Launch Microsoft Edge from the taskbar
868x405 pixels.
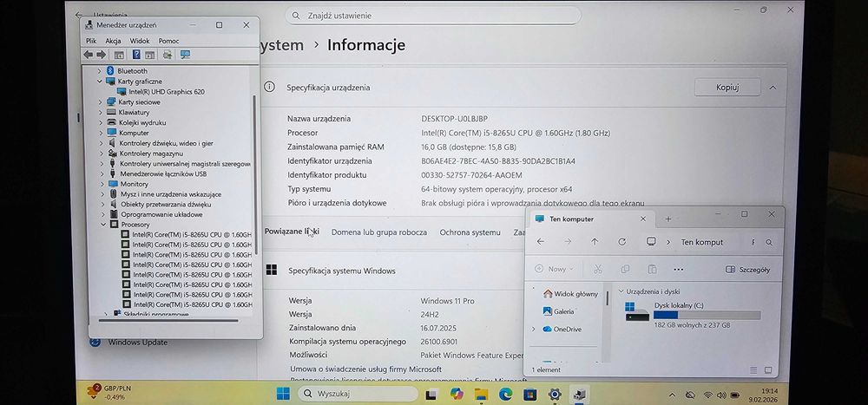(x=505, y=394)
